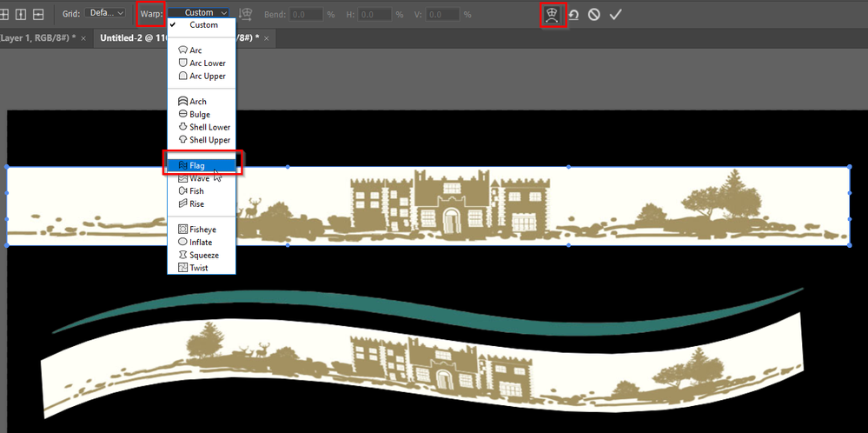Switch between free transform and warp modes
This screenshot has width=868, height=433.
click(x=553, y=15)
